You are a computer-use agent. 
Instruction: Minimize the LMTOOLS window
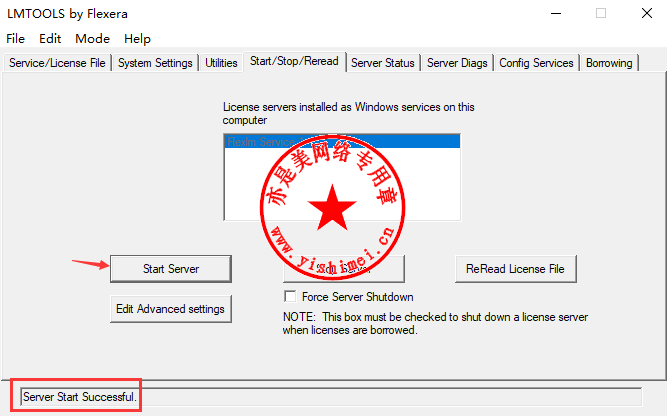point(556,14)
